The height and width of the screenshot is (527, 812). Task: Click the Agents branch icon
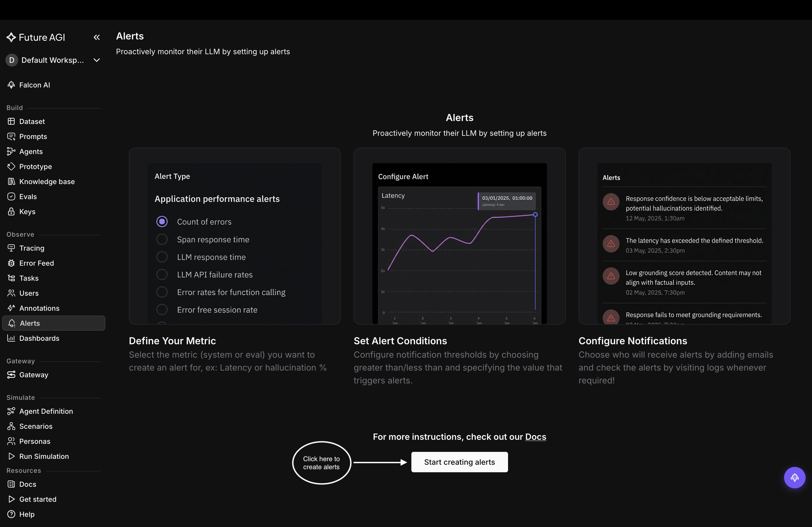(11, 151)
